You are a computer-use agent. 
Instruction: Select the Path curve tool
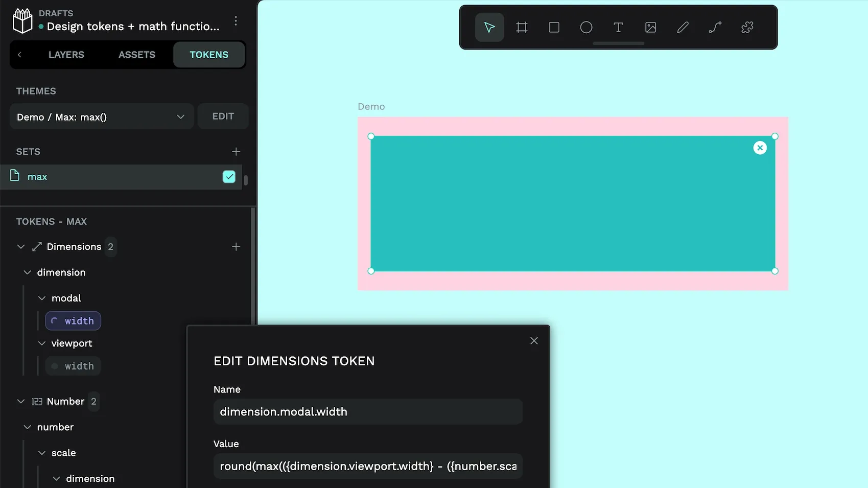tap(715, 27)
